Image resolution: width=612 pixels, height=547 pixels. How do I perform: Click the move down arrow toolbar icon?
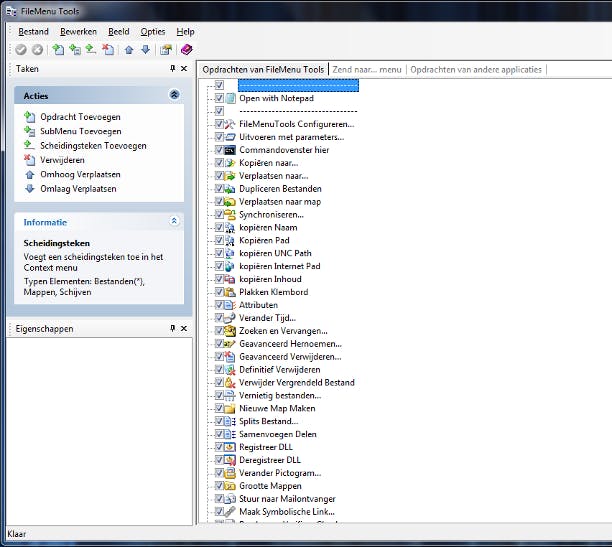click(x=146, y=50)
